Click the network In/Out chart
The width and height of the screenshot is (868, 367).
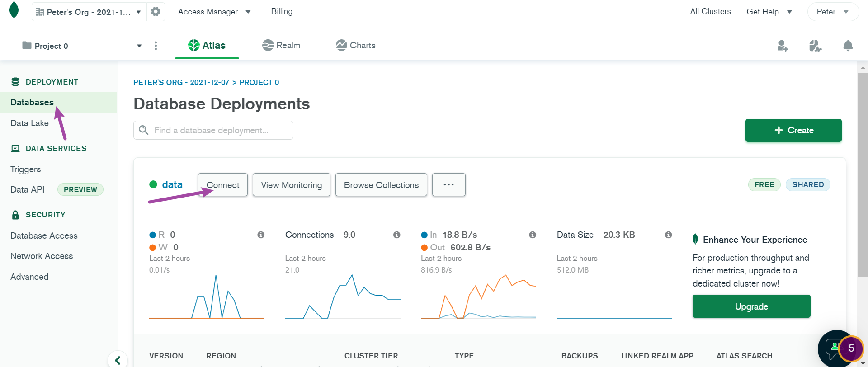[x=478, y=296]
